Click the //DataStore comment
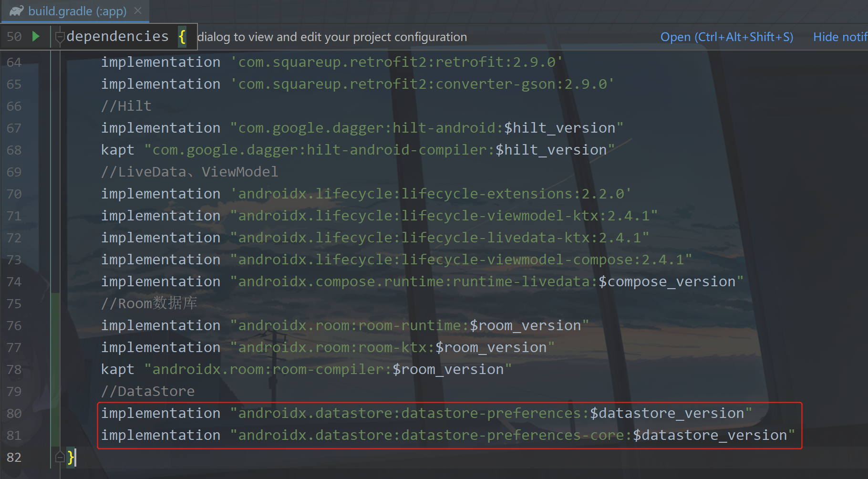 coord(148,391)
